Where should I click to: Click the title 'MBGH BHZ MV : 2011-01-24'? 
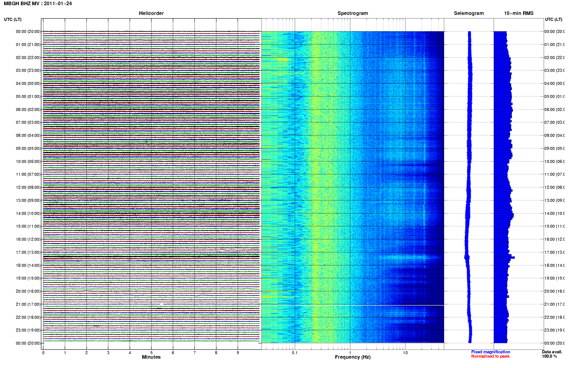38,3
